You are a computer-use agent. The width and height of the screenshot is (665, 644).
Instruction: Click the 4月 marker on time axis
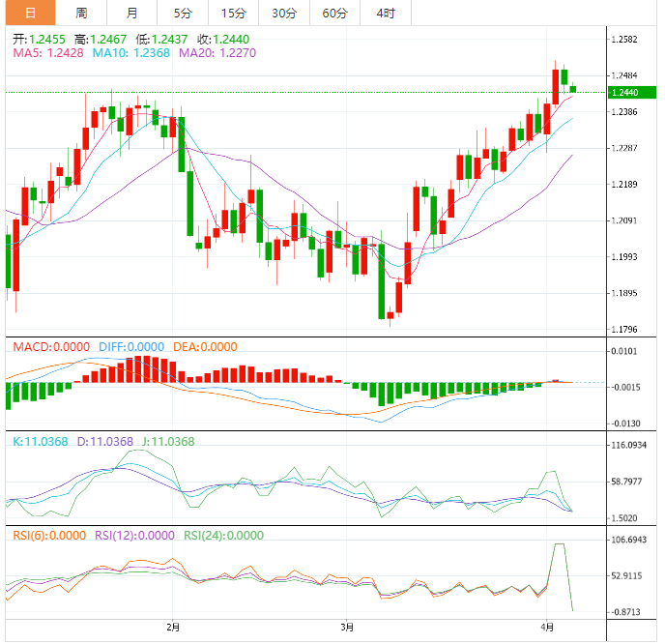(x=548, y=628)
